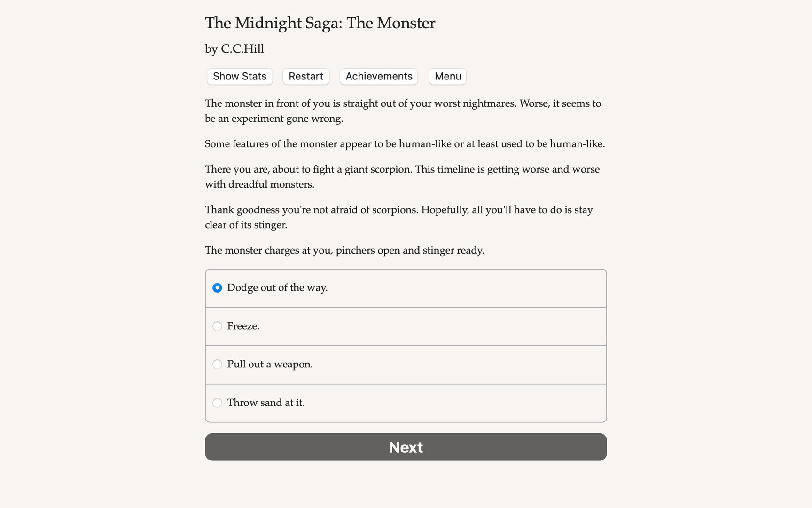812x508 pixels.
Task: Click the sentence about human-like features
Action: (405, 144)
